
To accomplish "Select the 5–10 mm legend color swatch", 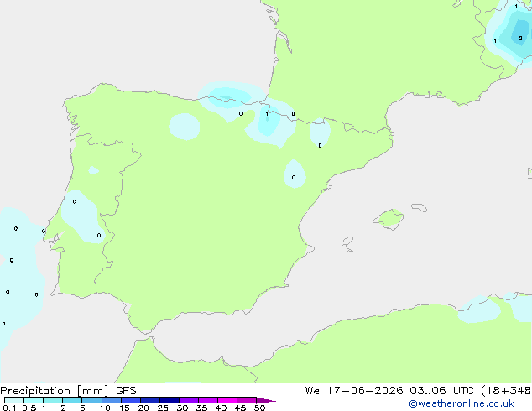I will click(x=91, y=400).
